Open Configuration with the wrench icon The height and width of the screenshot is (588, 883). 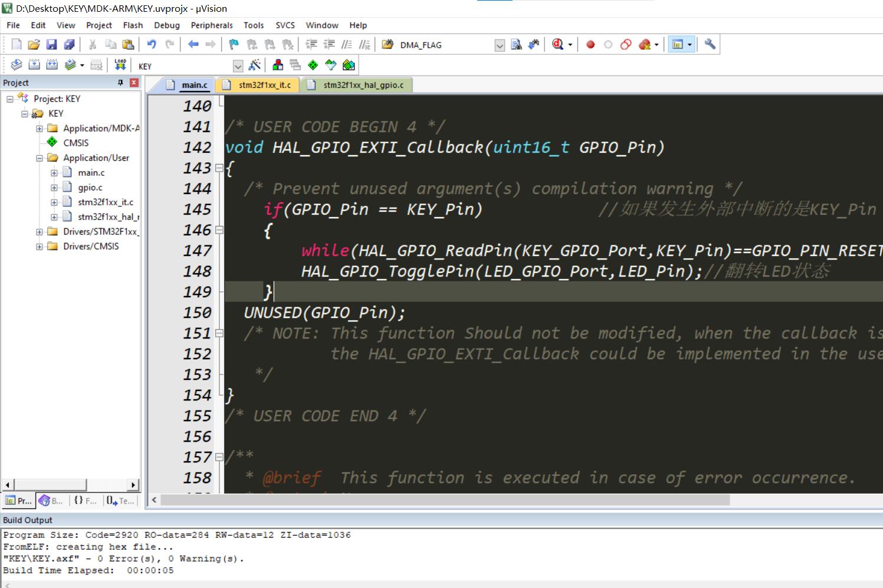coord(710,45)
